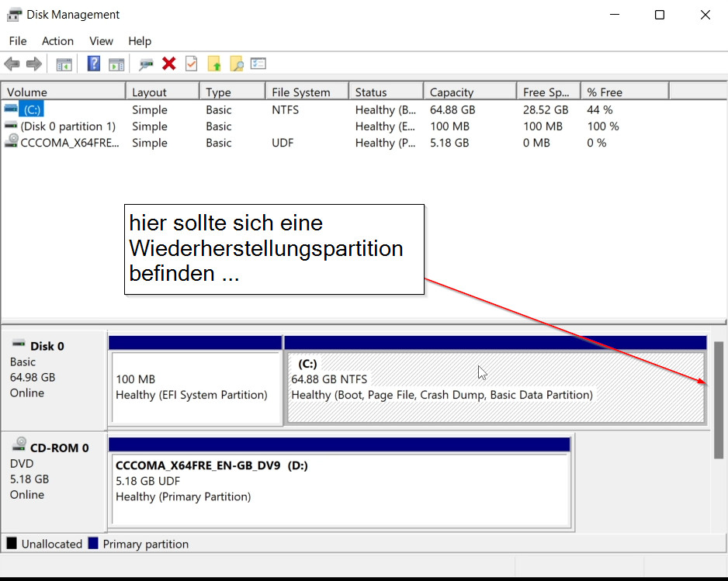Click the folder magnifier Search icon

pyautogui.click(x=237, y=64)
